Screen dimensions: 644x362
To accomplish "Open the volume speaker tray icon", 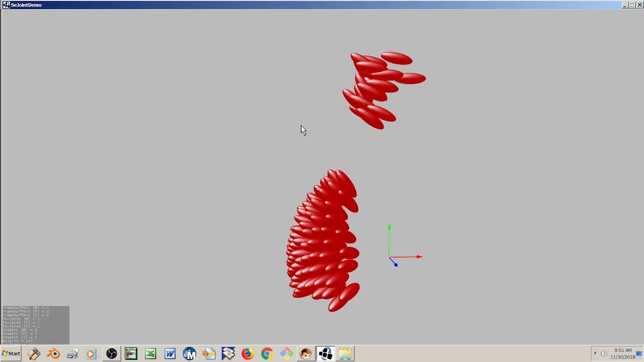I will click(604, 353).
